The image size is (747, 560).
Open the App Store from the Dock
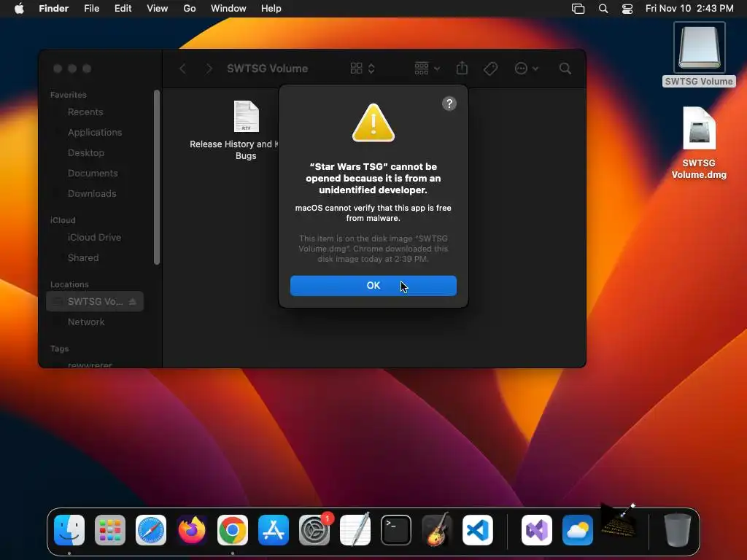(x=274, y=530)
